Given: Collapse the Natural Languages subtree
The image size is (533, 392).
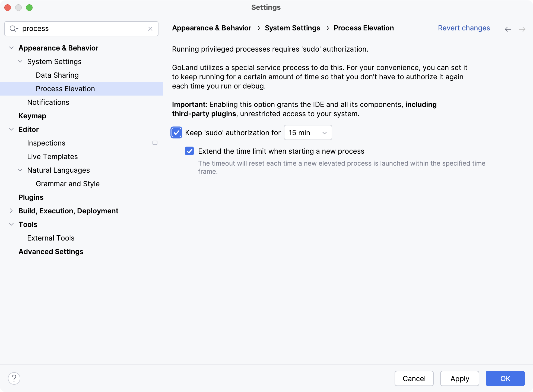Looking at the screenshot, I should pos(20,170).
